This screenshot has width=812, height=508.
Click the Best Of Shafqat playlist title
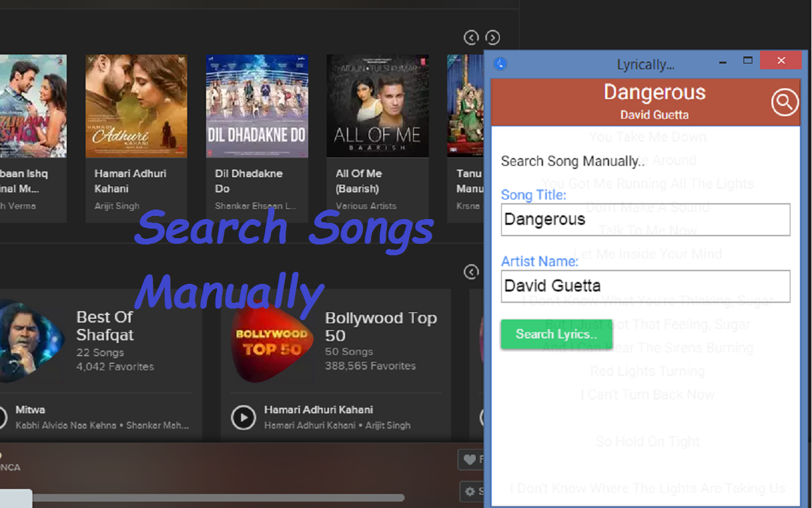[x=105, y=326]
